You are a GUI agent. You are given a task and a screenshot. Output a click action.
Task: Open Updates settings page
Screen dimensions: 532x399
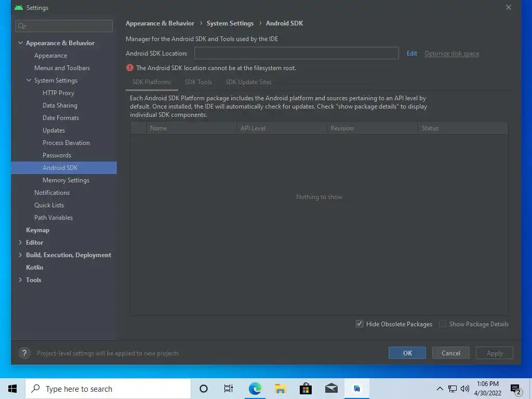click(x=54, y=130)
